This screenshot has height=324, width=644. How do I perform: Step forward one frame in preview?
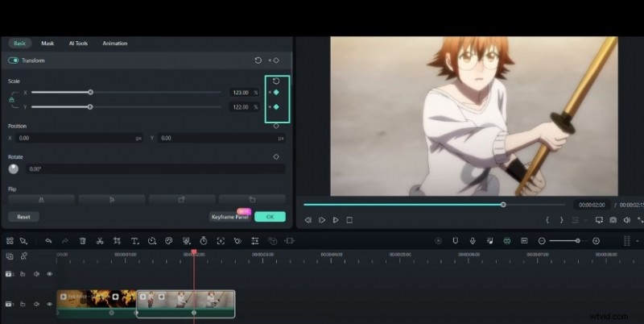tap(322, 220)
